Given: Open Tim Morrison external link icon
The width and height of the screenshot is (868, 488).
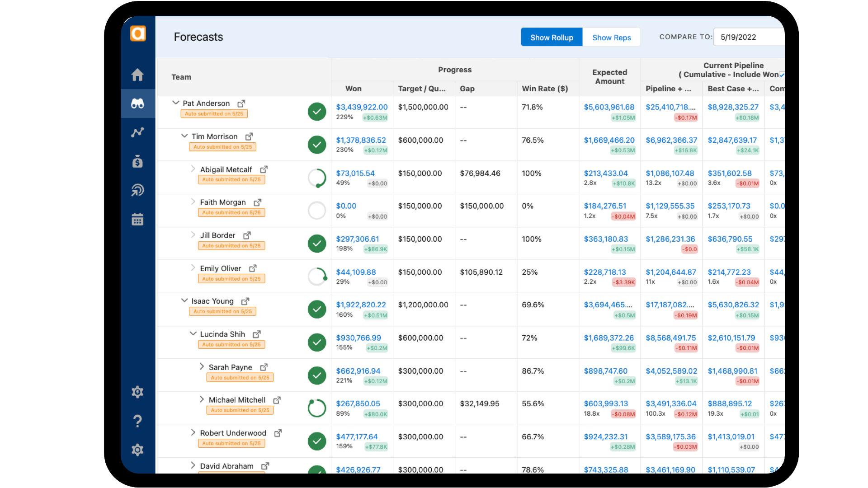Looking at the screenshot, I should point(249,136).
